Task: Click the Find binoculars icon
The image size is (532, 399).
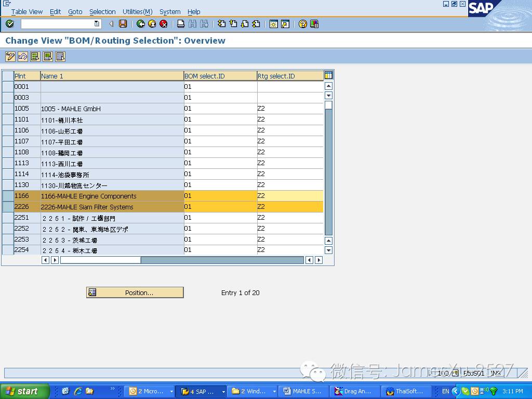Action: coord(192,24)
